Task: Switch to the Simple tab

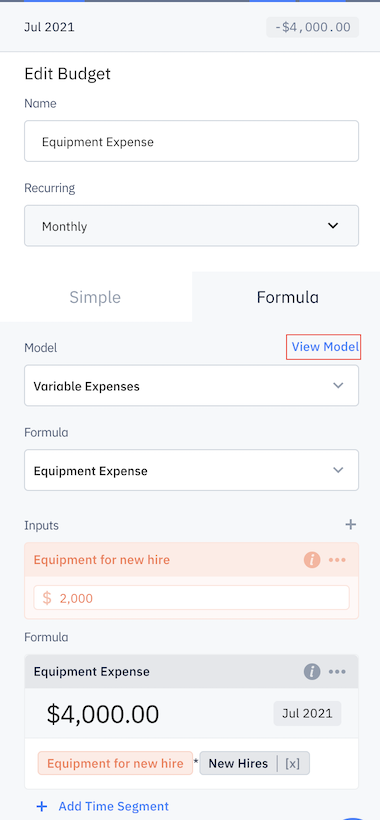Action: [95, 297]
